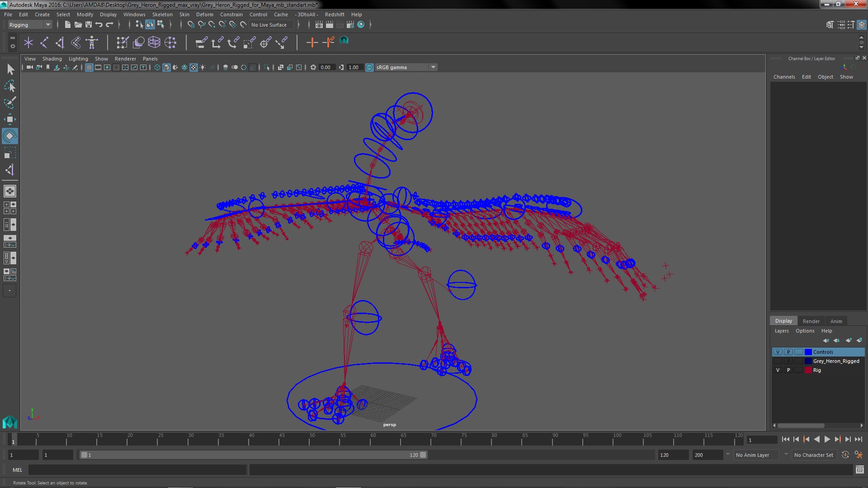
Task: Click the Scale tool icon
Action: click(x=9, y=153)
